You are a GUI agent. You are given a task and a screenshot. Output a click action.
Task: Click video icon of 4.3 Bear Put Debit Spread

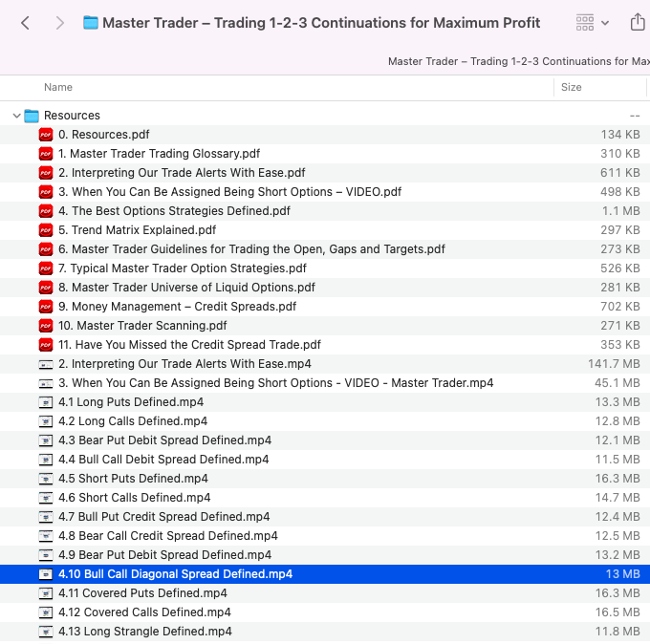pyautogui.click(x=46, y=440)
